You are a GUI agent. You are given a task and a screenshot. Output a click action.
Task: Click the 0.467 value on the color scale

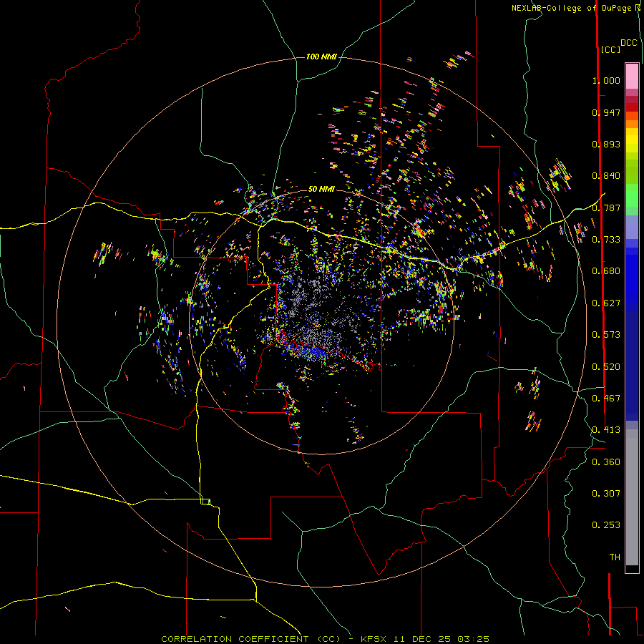(606, 399)
